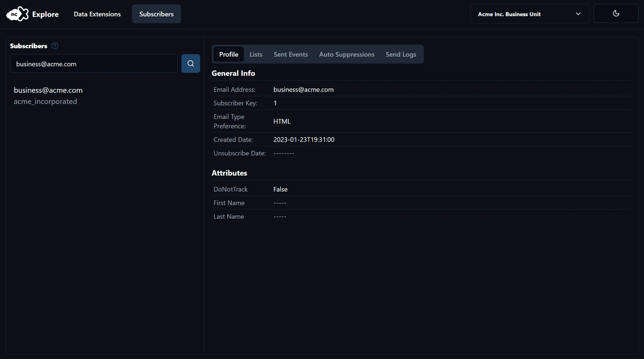Click the Last Name label
Image resolution: width=644 pixels, height=359 pixels.
(229, 216)
